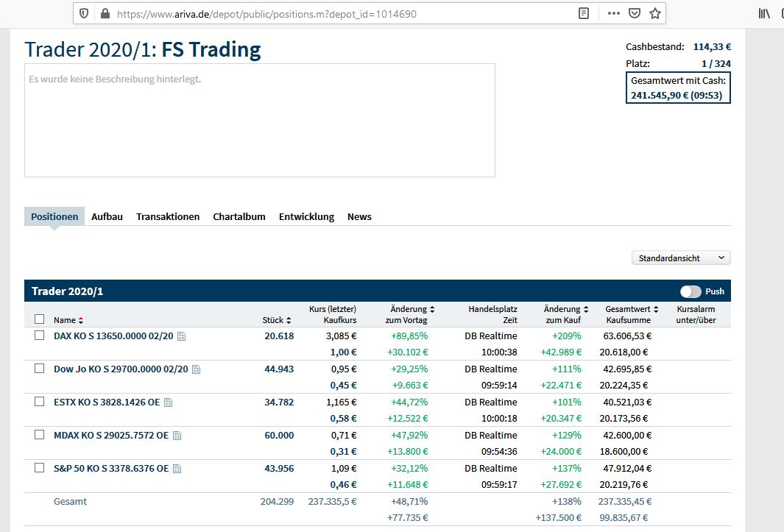
Task: Open the browser's more options menu
Action: point(613,13)
